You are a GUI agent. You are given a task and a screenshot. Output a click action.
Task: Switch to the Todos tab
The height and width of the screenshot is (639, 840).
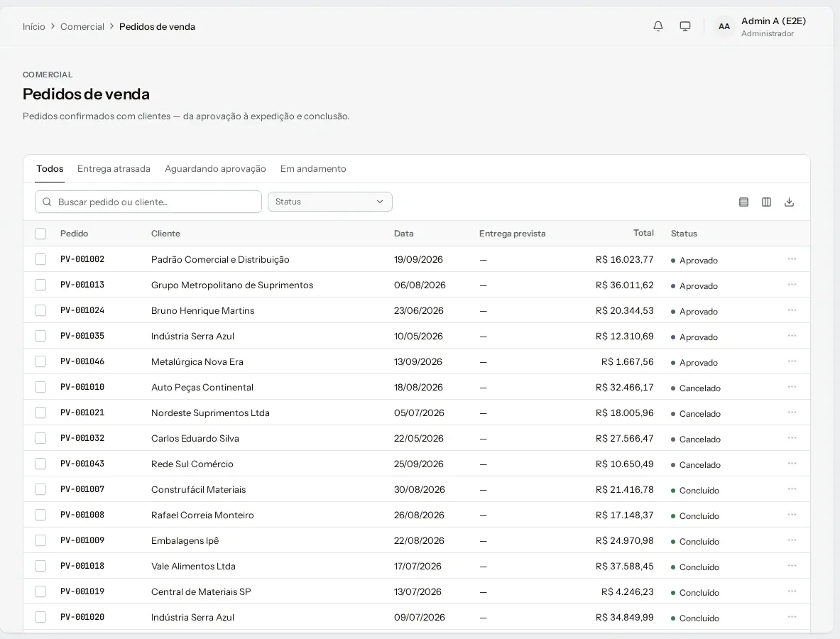50,169
